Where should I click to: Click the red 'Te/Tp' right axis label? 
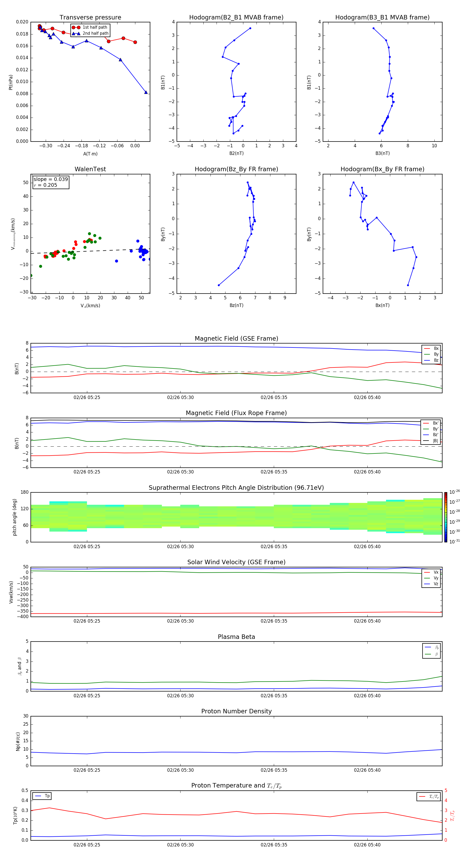pyautogui.click(x=453, y=815)
